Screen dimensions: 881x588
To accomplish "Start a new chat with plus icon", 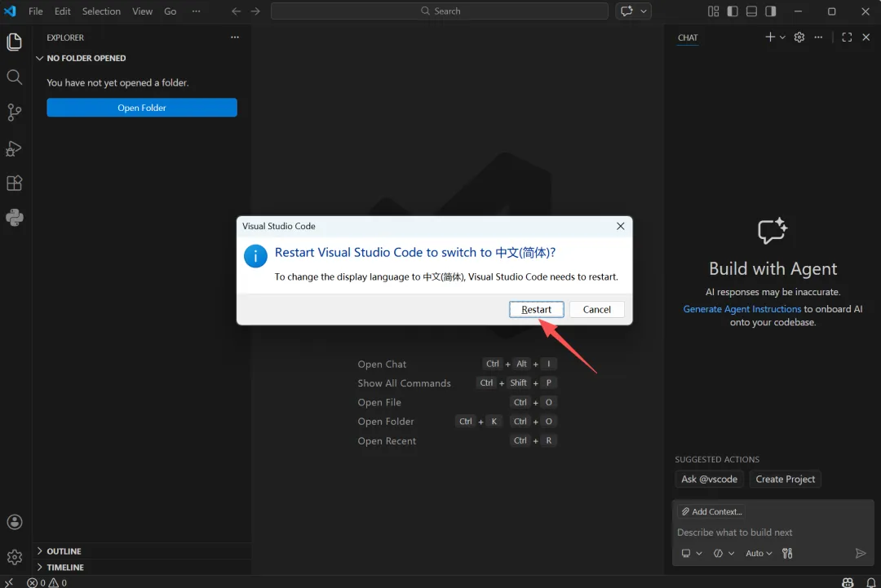I will [770, 37].
